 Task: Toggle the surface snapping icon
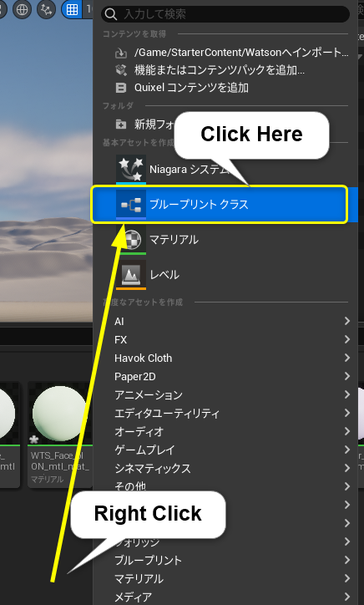pyautogui.click(x=46, y=9)
